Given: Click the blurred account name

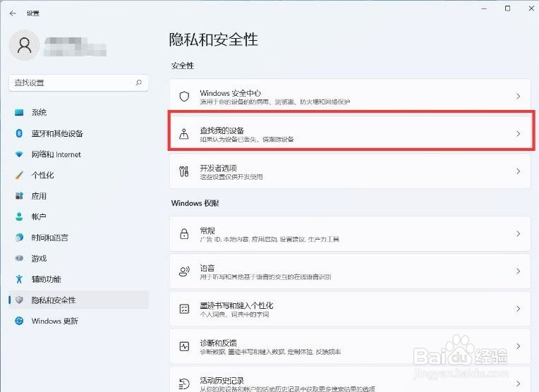Looking at the screenshot, I should (75, 46).
